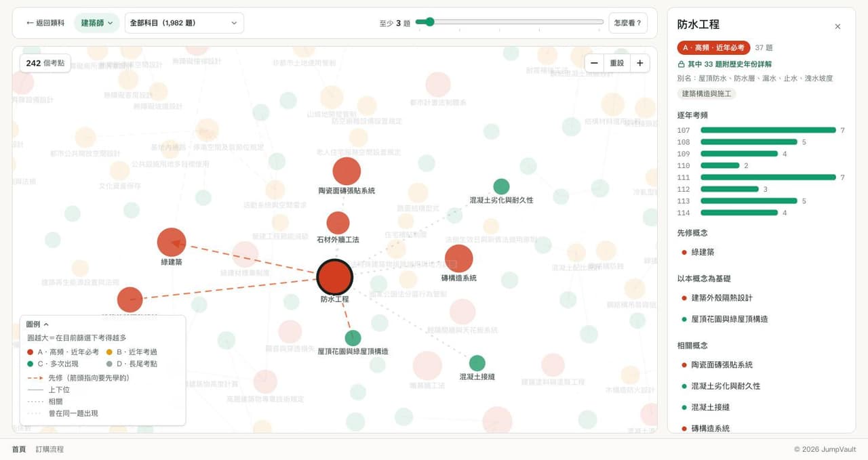This screenshot has width=868, height=460.
Task: Click the 逐年考頻 section heading
Action: (x=692, y=115)
